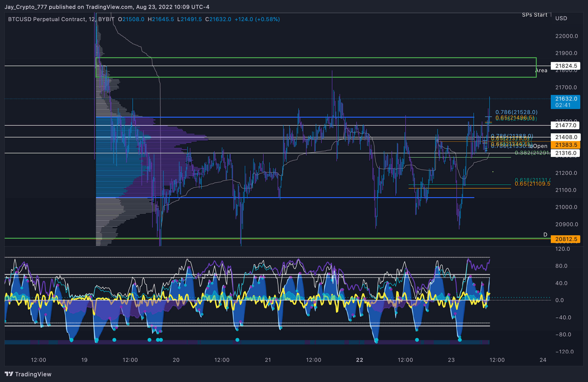Click the high value H21645.5
The width and height of the screenshot is (588, 382).
click(x=161, y=19)
